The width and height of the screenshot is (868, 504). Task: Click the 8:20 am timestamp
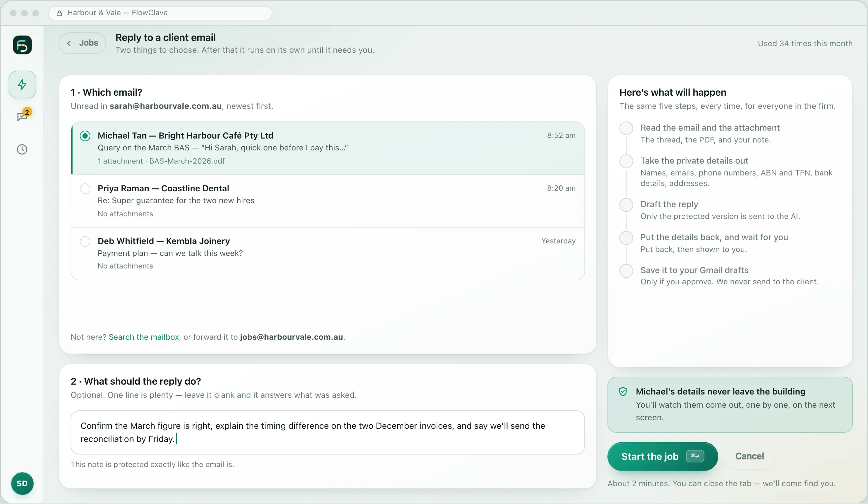[x=561, y=188]
